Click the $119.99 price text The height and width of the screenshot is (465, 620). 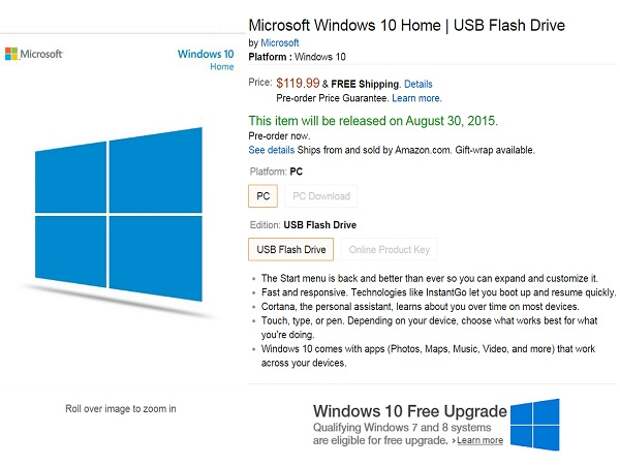(x=298, y=83)
